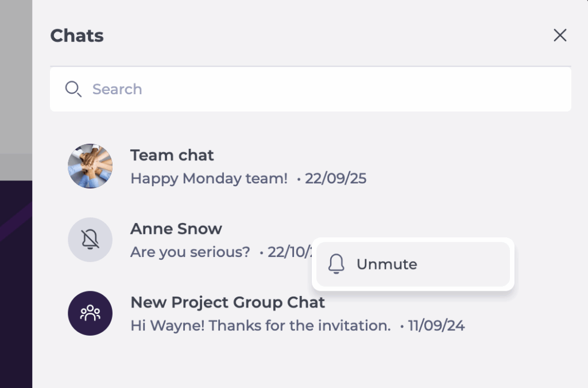Close the Chats panel with the X
Image resolution: width=588 pixels, height=388 pixels.
[560, 36]
